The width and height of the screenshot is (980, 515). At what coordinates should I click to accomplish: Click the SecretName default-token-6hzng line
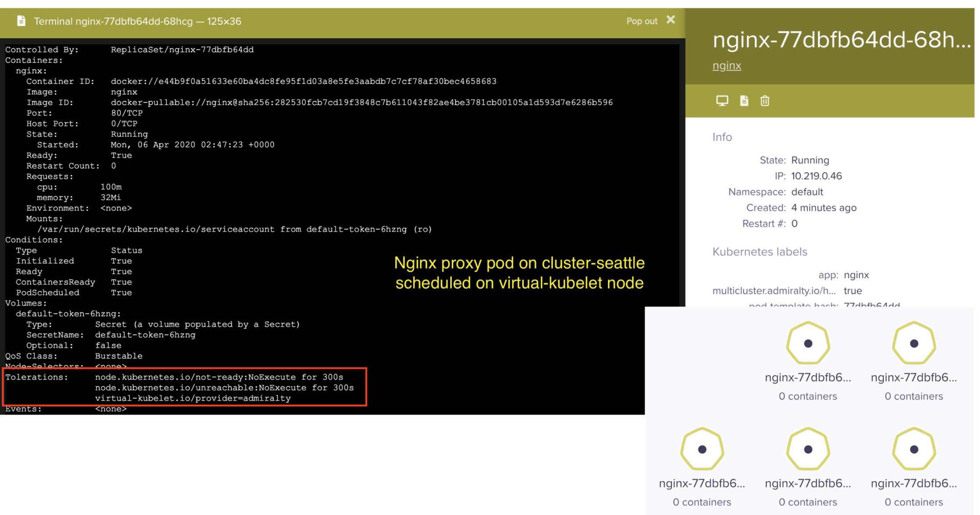pos(111,335)
